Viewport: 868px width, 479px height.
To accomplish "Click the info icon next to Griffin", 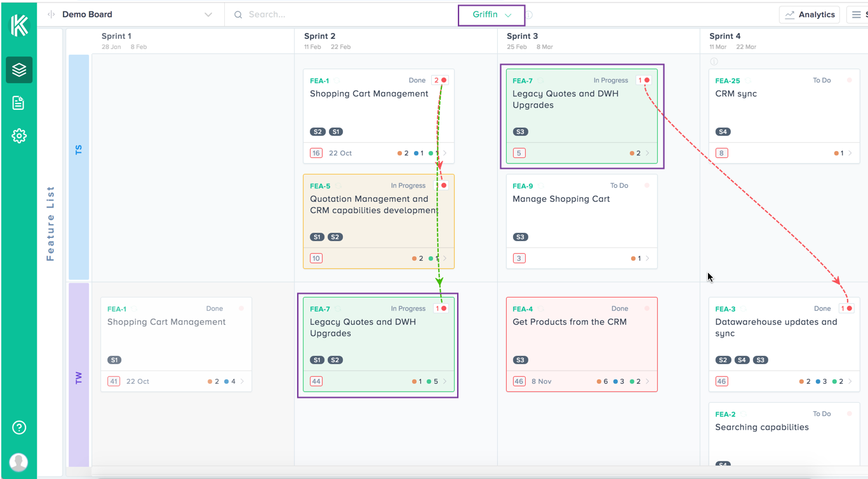I will point(529,15).
